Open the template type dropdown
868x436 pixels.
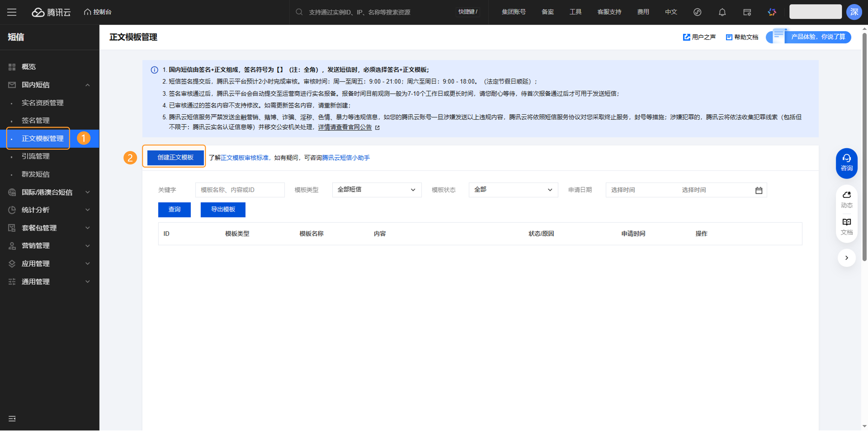[376, 190]
